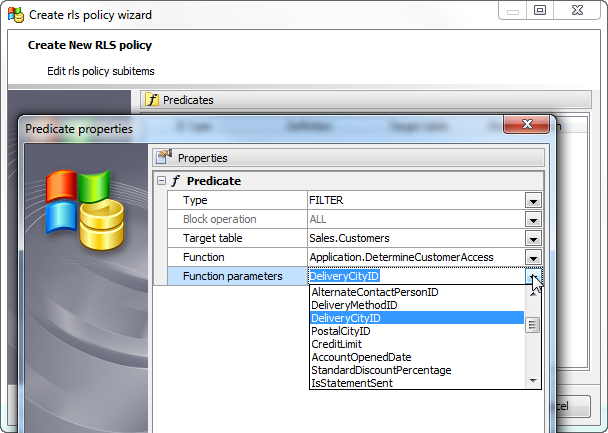Select AlternateContactPersonID from the list
Viewport: 608px width, 433px height.
375,292
